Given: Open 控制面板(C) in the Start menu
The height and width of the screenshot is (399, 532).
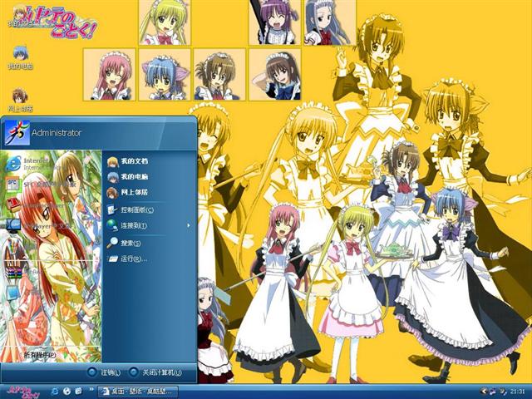Looking at the screenshot, I should point(131,210).
